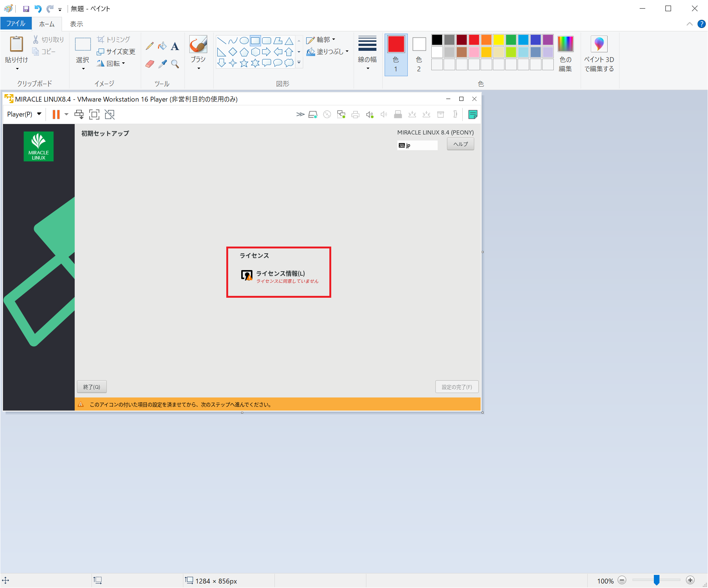Select the Fill with color bucket tool
708x588 pixels.
(x=162, y=46)
